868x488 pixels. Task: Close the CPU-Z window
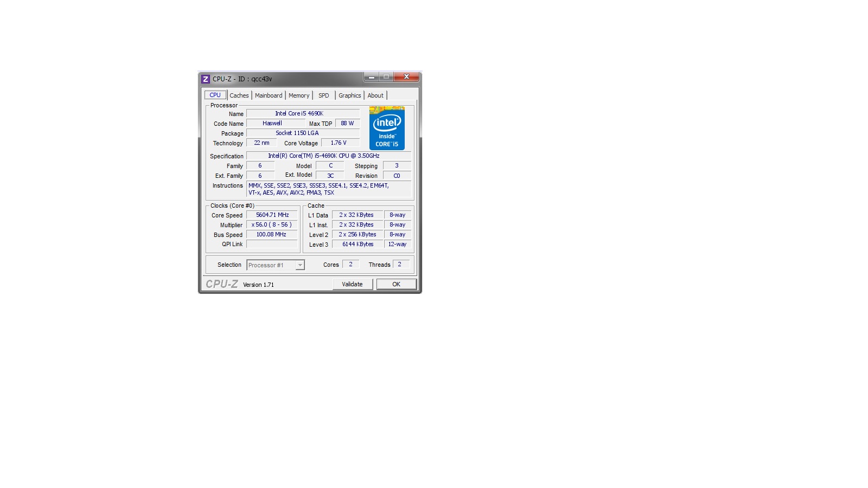(x=406, y=77)
